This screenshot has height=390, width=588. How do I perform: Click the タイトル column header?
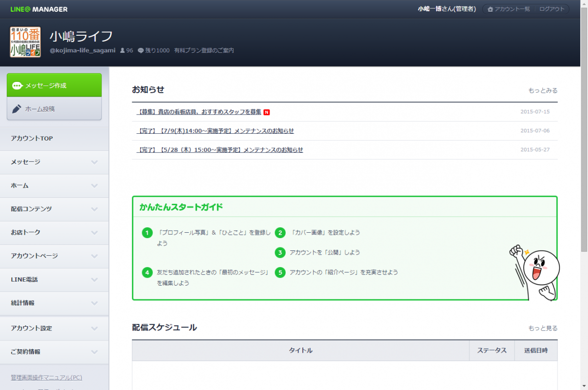pyautogui.click(x=300, y=350)
